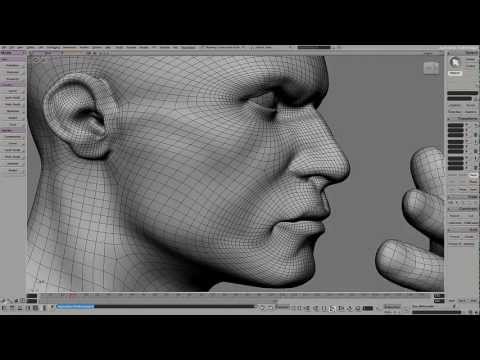Open the Create Poly. Mesh menu button
Viewport: 480px width, 360px height.
click(x=13, y=104)
